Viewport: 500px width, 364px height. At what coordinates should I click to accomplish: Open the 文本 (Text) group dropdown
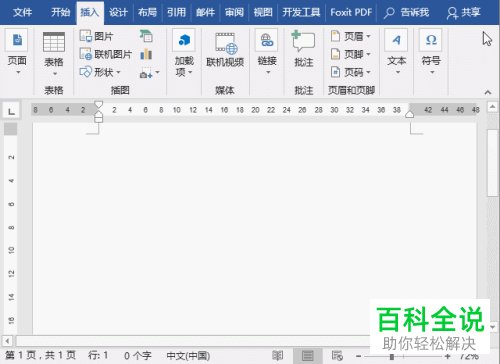(x=396, y=52)
